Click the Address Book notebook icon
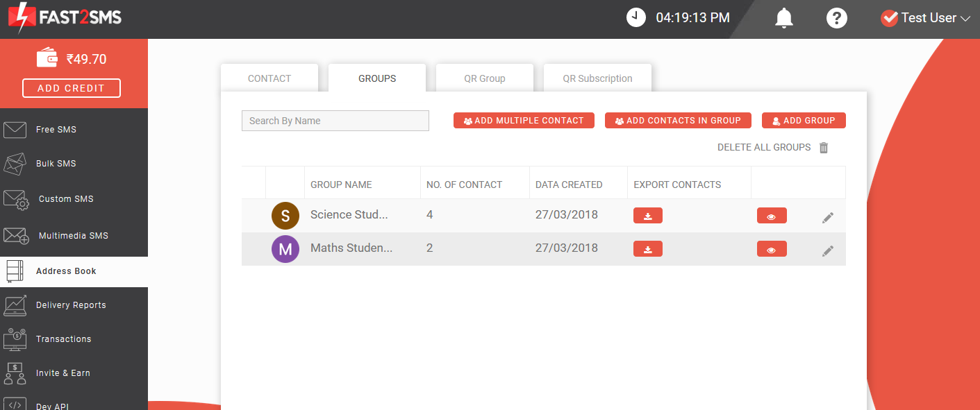This screenshot has height=410, width=980. point(15,271)
